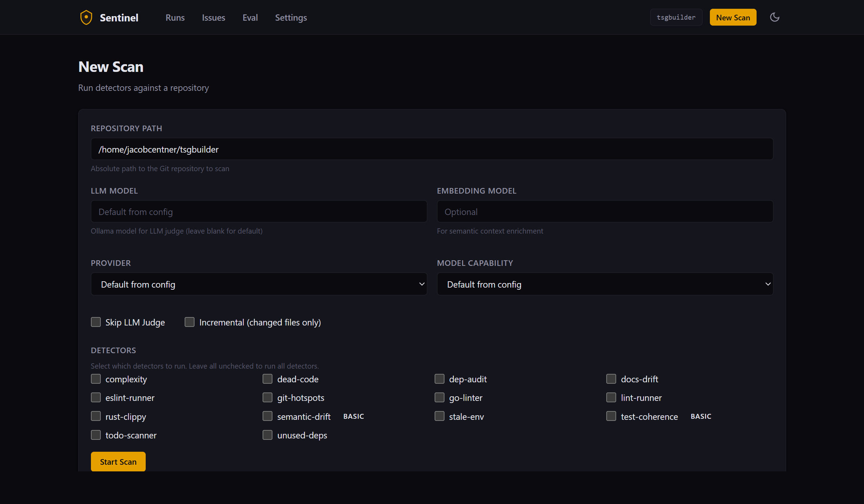Screen dimensions: 864x504
Task: Click the tsgbuilder repository badge
Action: (x=676, y=17)
